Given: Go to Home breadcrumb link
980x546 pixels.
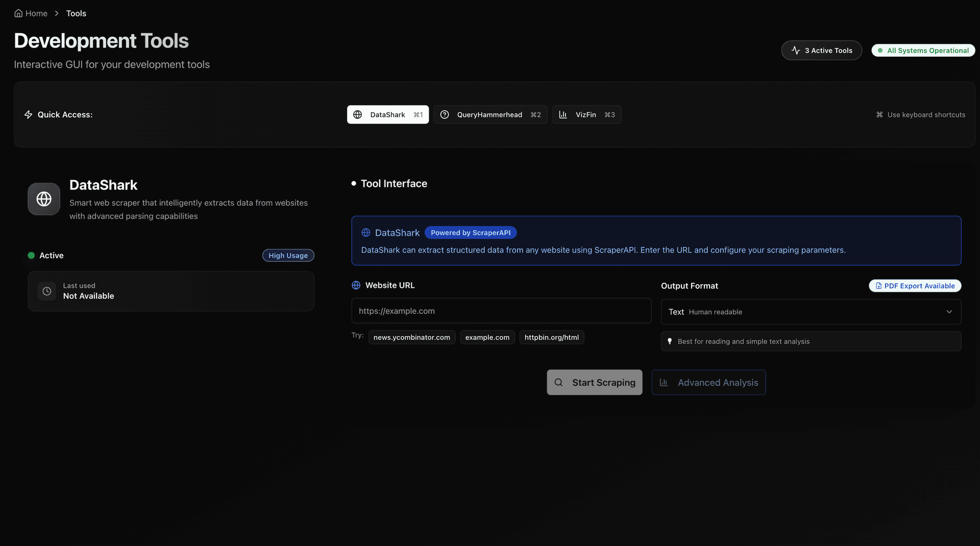Looking at the screenshot, I should click(x=31, y=13).
